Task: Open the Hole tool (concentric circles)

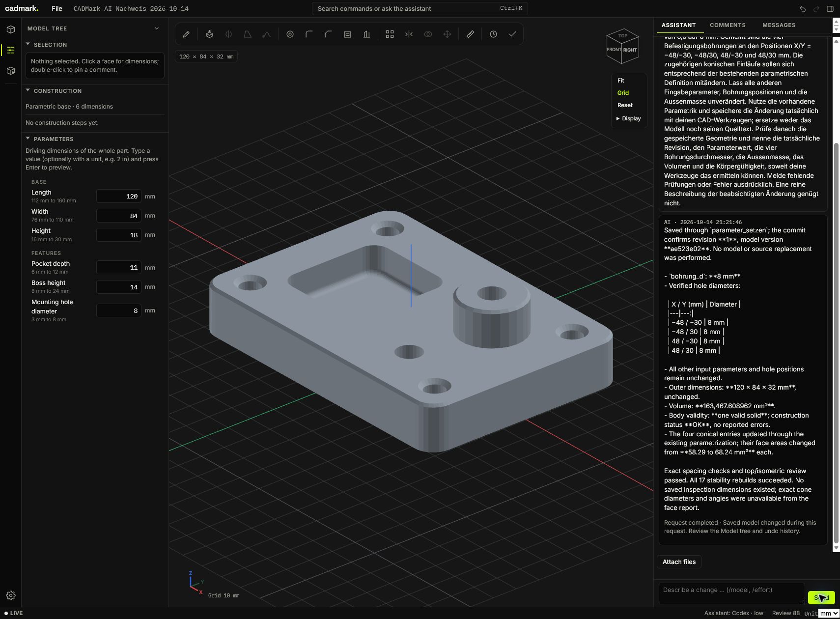Action: 290,34
